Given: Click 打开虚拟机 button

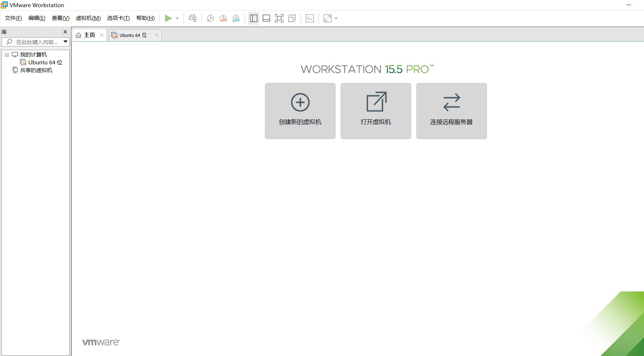Looking at the screenshot, I should (376, 111).
